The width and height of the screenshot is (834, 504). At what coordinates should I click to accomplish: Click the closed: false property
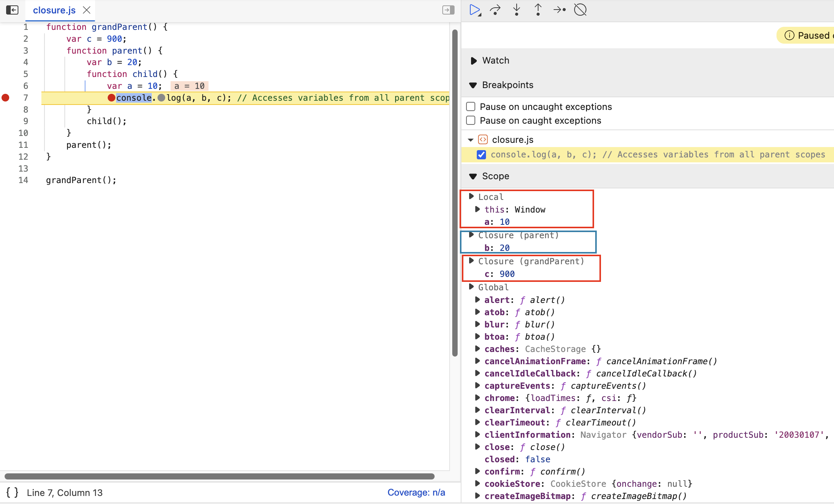[x=517, y=459]
